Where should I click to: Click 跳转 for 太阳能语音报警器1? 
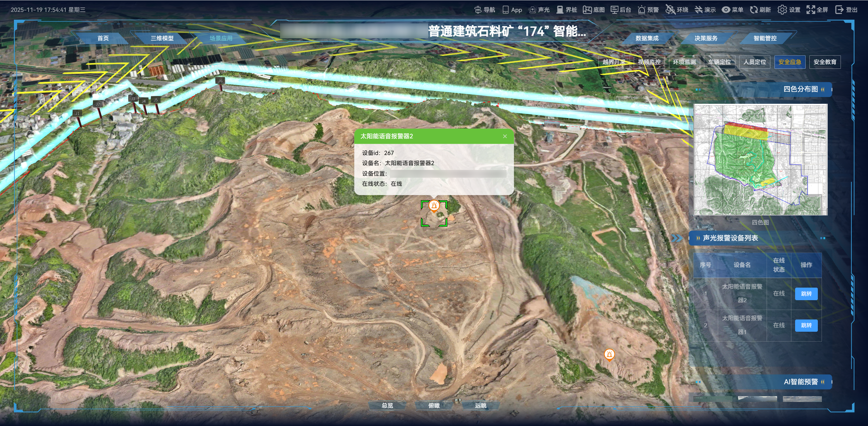coord(806,326)
